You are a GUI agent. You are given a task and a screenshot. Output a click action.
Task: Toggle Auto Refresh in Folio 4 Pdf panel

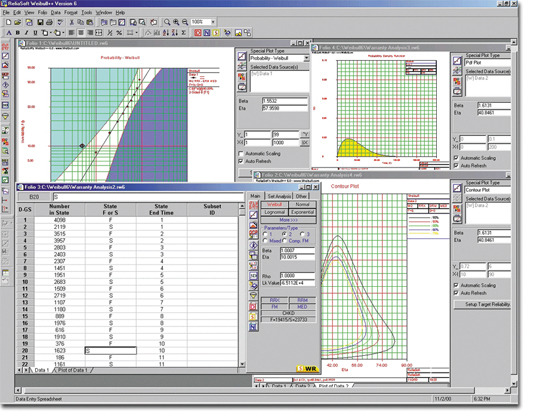(456, 165)
